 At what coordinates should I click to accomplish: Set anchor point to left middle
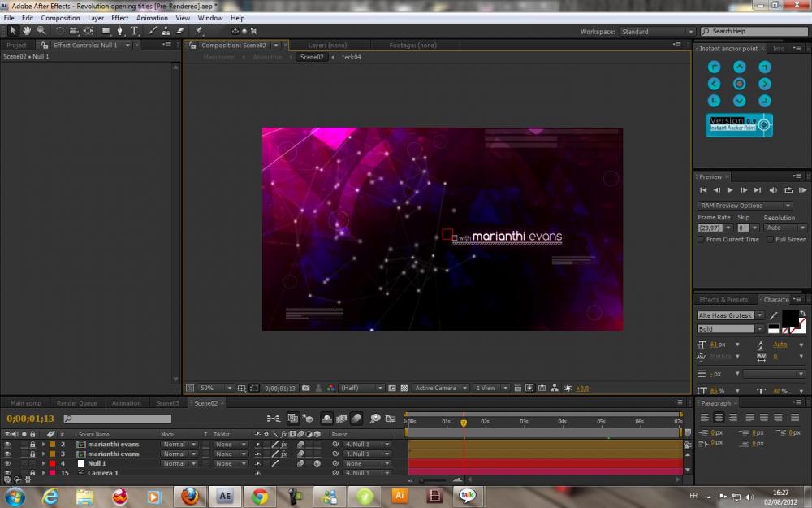pyautogui.click(x=714, y=84)
